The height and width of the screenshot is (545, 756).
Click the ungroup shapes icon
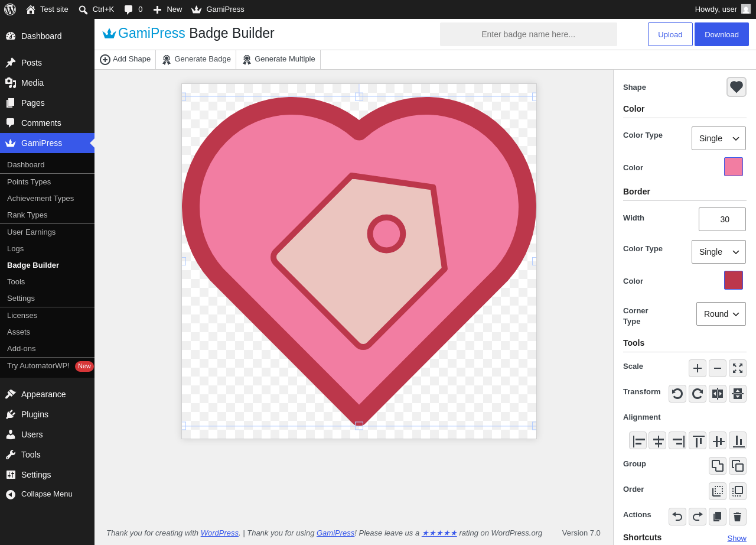point(738,466)
